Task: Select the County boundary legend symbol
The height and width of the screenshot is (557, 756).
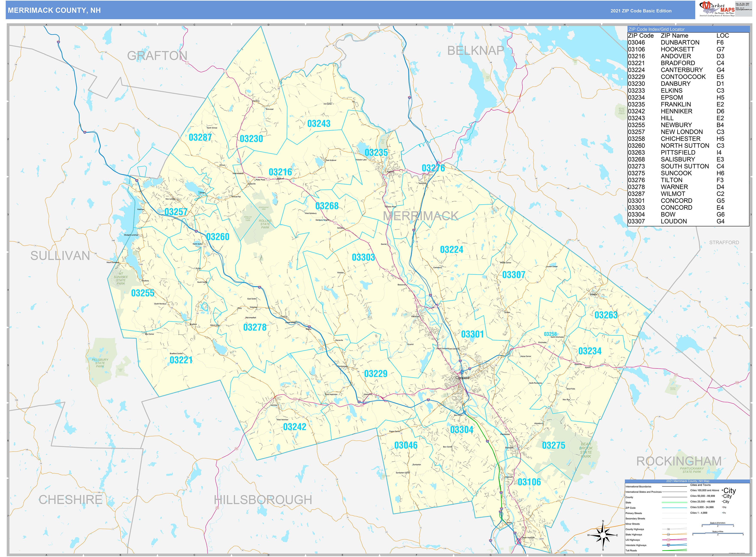Action: pos(674,497)
